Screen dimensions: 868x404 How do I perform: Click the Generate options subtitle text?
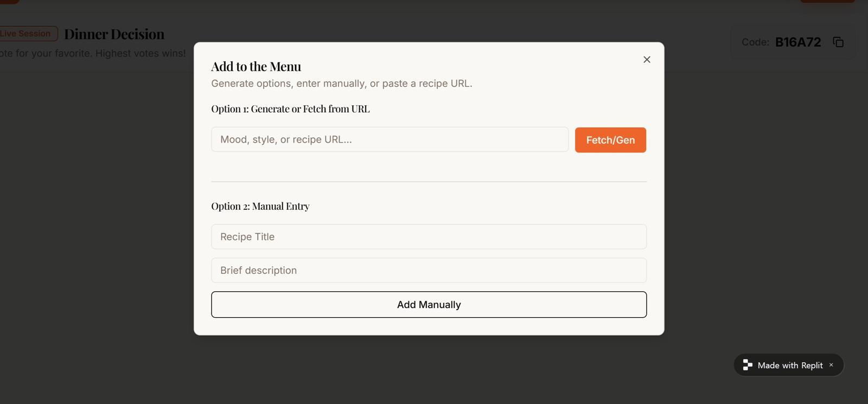[x=341, y=84]
